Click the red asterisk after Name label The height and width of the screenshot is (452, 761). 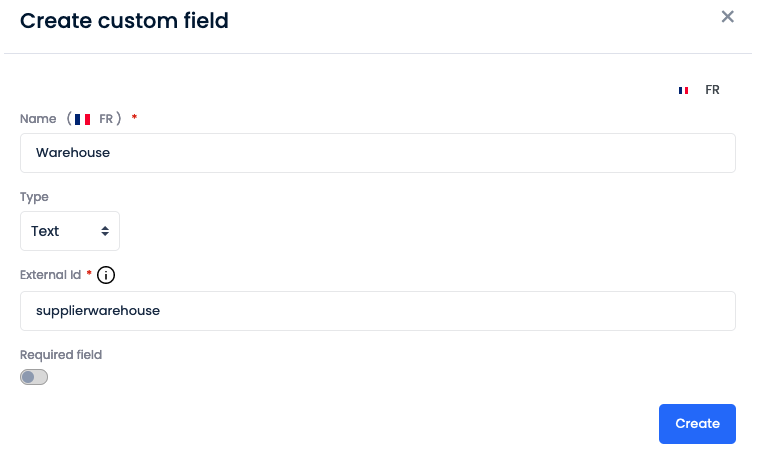pos(134,118)
